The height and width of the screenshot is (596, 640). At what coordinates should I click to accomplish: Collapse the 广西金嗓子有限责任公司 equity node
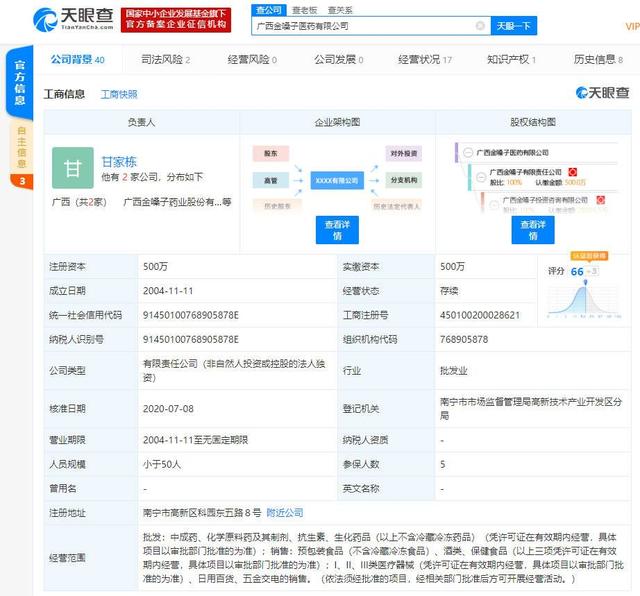[x=481, y=177]
